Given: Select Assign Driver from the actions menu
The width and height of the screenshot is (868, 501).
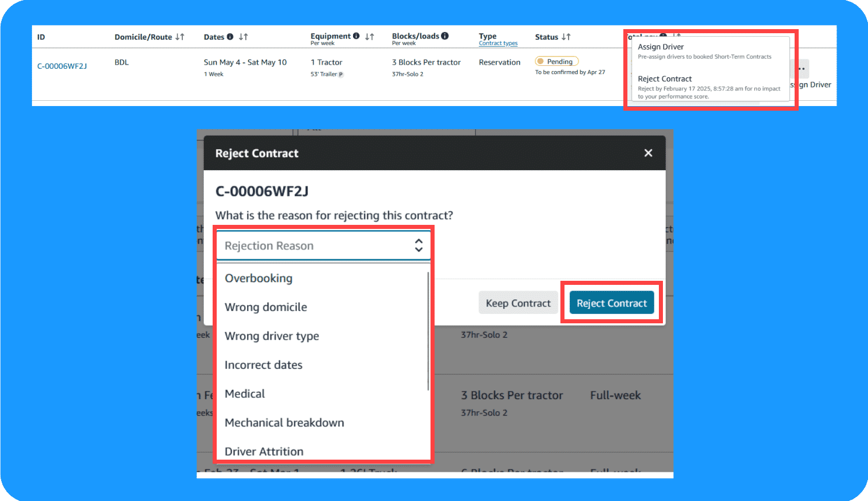Looking at the screenshot, I should 661,47.
